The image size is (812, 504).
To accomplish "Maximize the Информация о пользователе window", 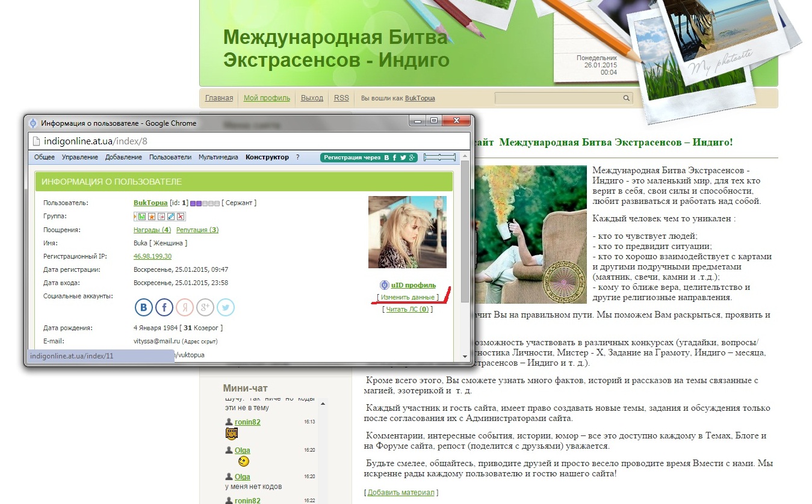I will point(433,120).
